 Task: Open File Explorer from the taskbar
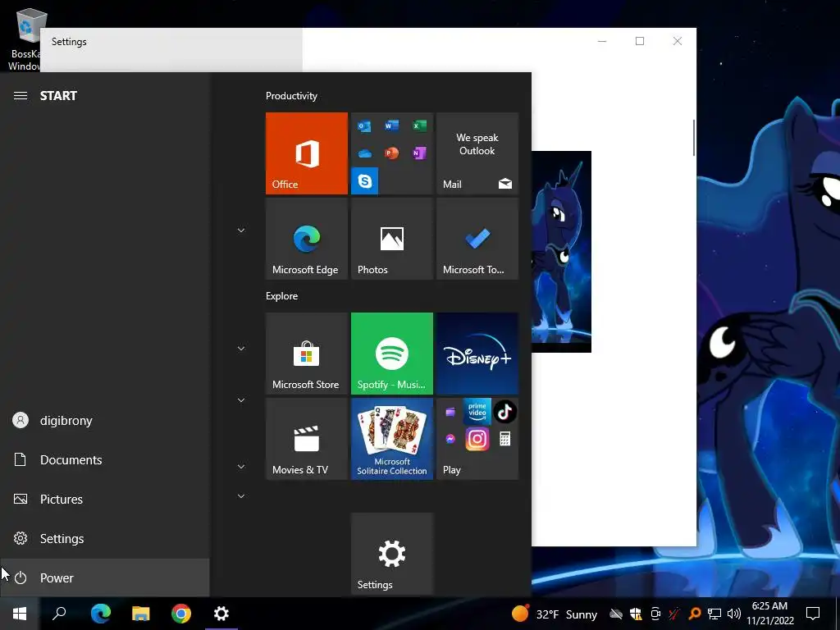click(141, 614)
